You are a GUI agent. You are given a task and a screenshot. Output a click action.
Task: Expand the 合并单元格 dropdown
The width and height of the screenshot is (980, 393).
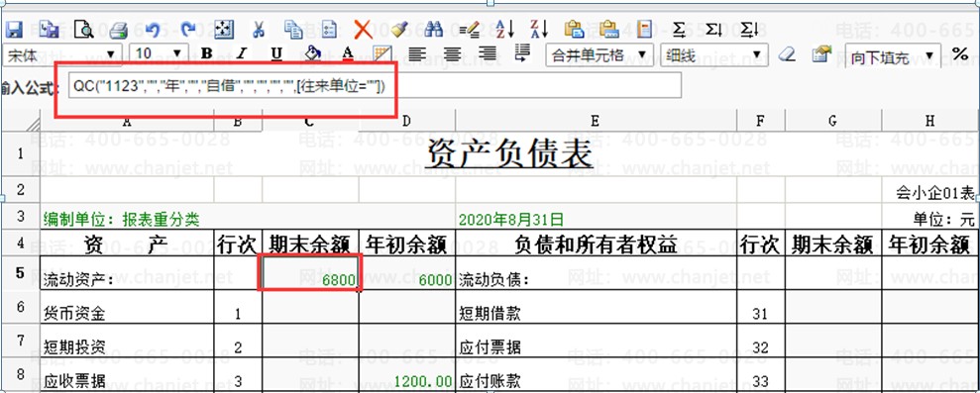[x=599, y=54]
